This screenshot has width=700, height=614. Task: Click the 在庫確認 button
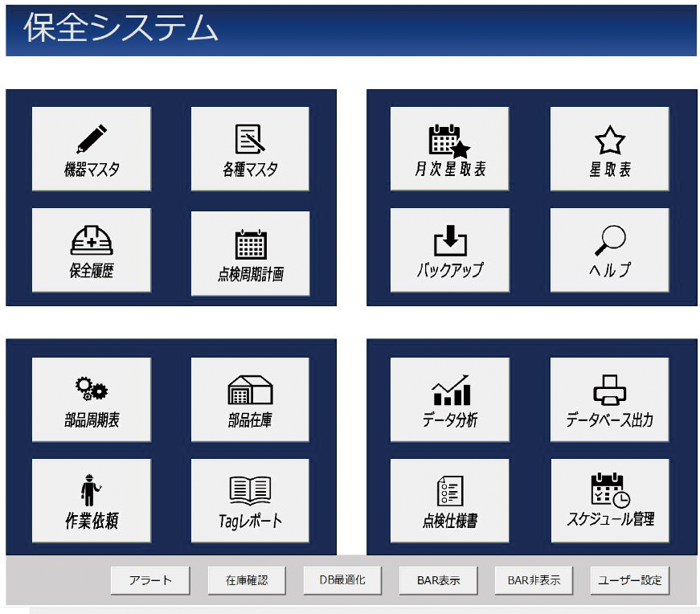(247, 580)
